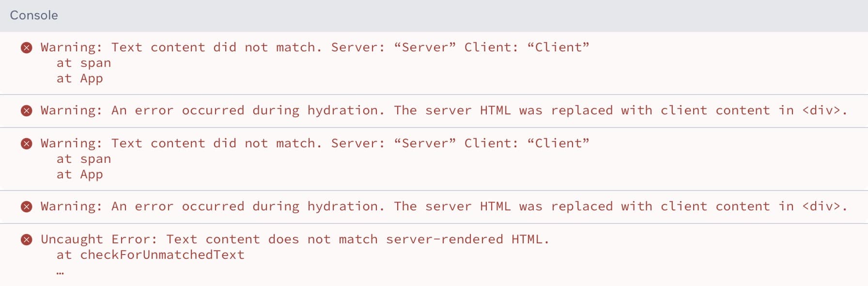
Task: Expand the truncated stack trace ellipsis
Action: (x=60, y=272)
